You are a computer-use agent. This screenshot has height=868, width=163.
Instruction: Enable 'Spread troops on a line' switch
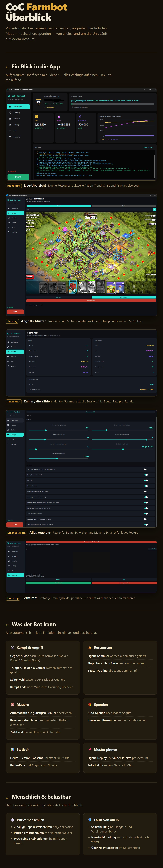[146, 519]
